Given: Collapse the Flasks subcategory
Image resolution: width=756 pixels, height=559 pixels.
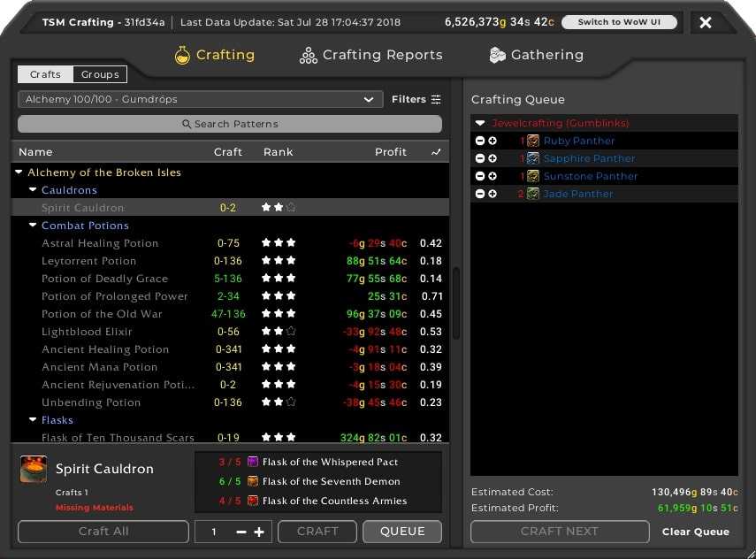Looking at the screenshot, I should pyautogui.click(x=33, y=420).
